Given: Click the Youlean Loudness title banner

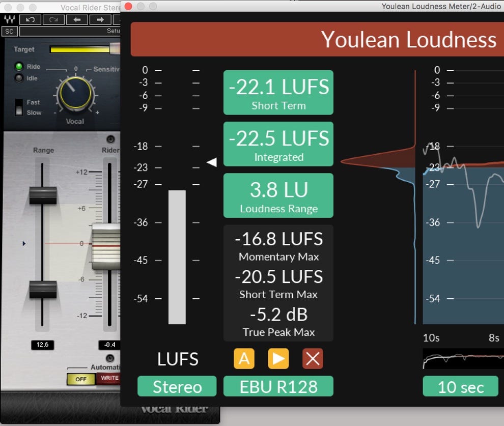Looking at the screenshot, I should [x=317, y=39].
